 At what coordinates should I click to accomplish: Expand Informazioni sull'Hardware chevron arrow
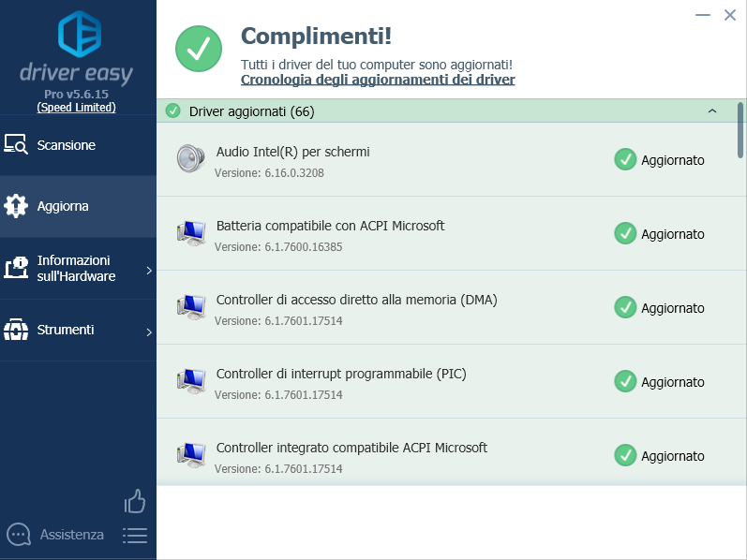coord(149,271)
